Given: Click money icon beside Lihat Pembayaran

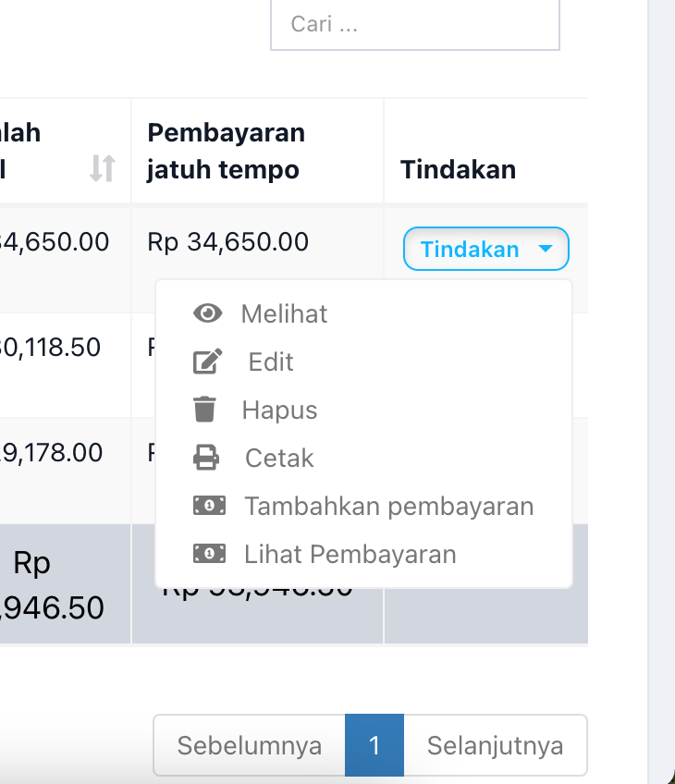Looking at the screenshot, I should 209,554.
